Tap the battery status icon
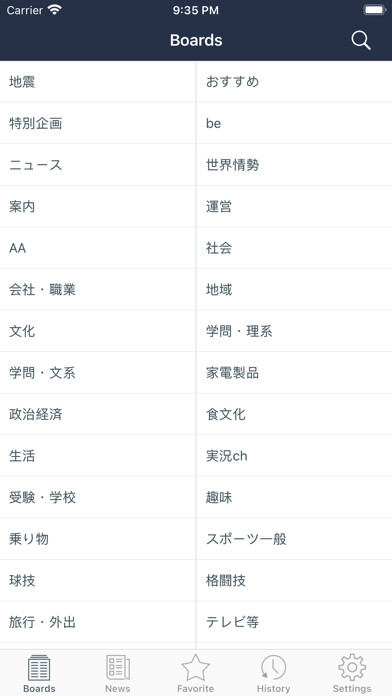Viewport: 392px width, 696px height. pos(375,10)
